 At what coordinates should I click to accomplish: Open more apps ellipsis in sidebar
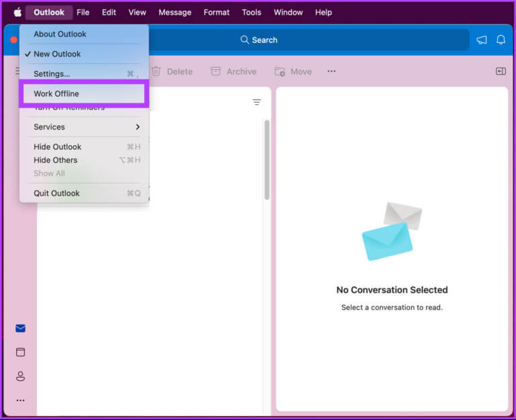pos(20,401)
